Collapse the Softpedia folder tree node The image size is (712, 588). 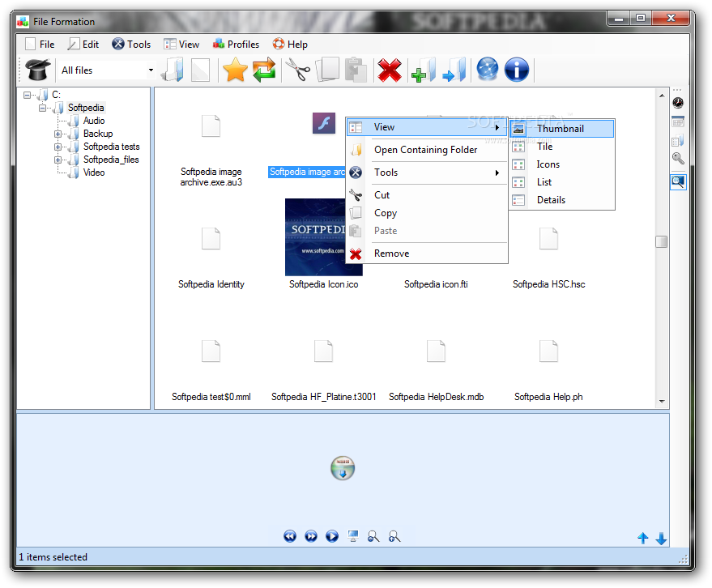click(x=42, y=108)
